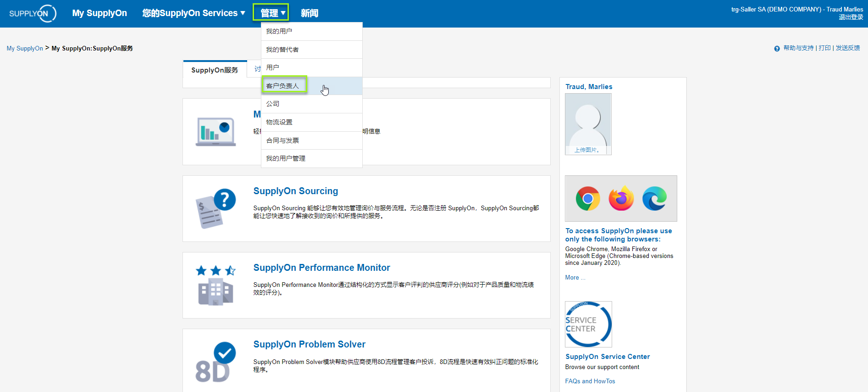Click the Performance Monitor stars building icon
The width and height of the screenshot is (868, 392).
(216, 285)
